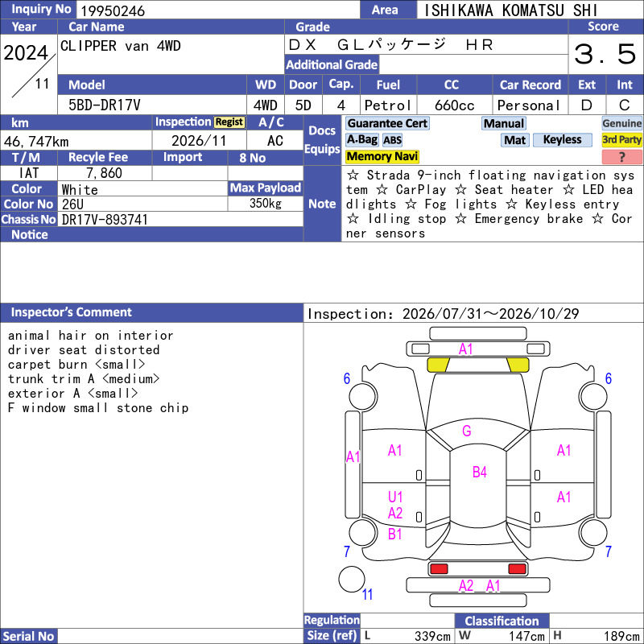This screenshot has height=644, width=644.
Task: Click the A-Bag equipment tag
Action: coord(361,140)
